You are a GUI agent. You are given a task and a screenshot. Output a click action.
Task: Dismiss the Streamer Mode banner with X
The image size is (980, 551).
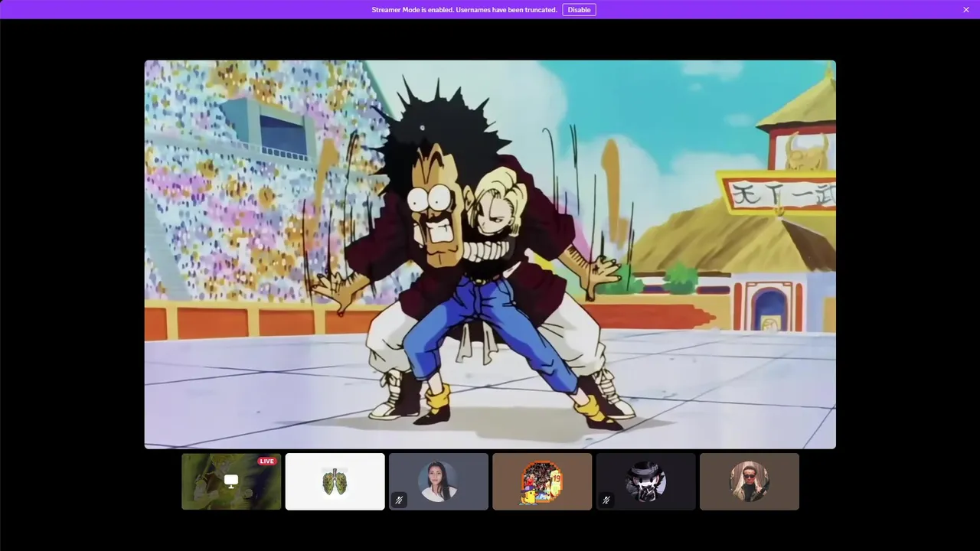point(966,10)
